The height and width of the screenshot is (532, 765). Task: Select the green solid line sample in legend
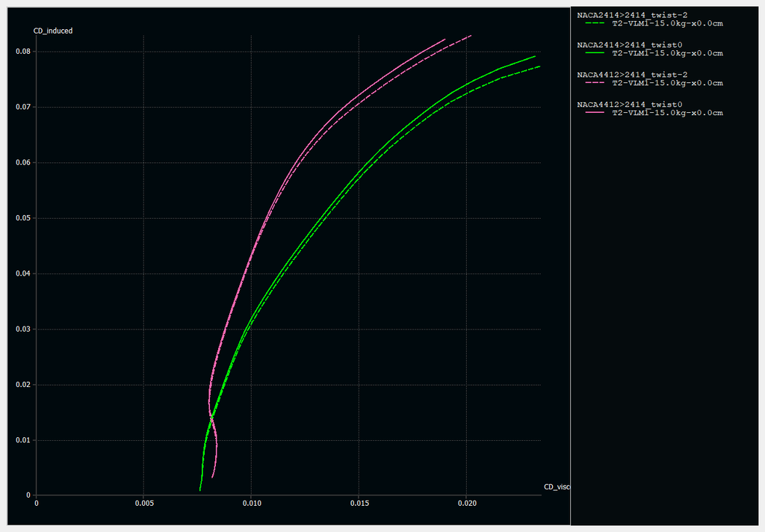click(x=594, y=53)
